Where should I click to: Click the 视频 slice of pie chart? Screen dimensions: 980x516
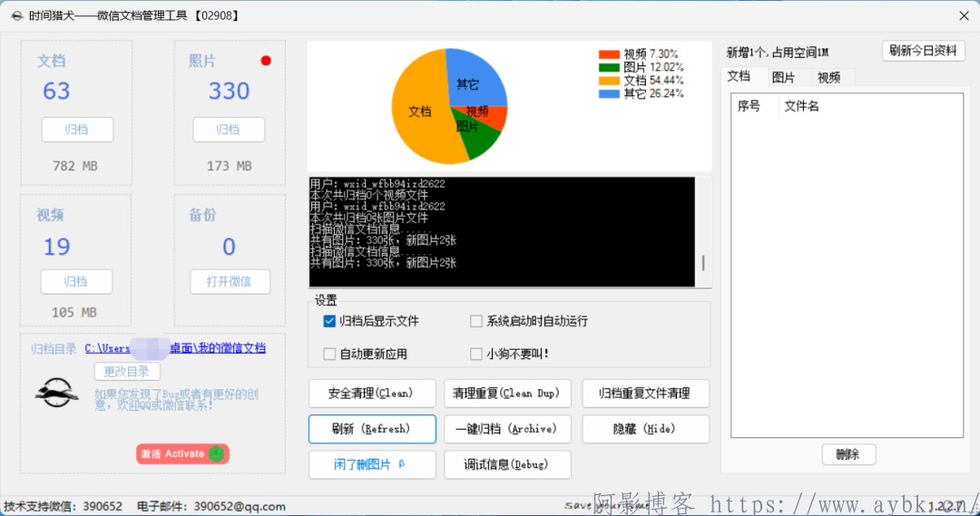point(486,114)
